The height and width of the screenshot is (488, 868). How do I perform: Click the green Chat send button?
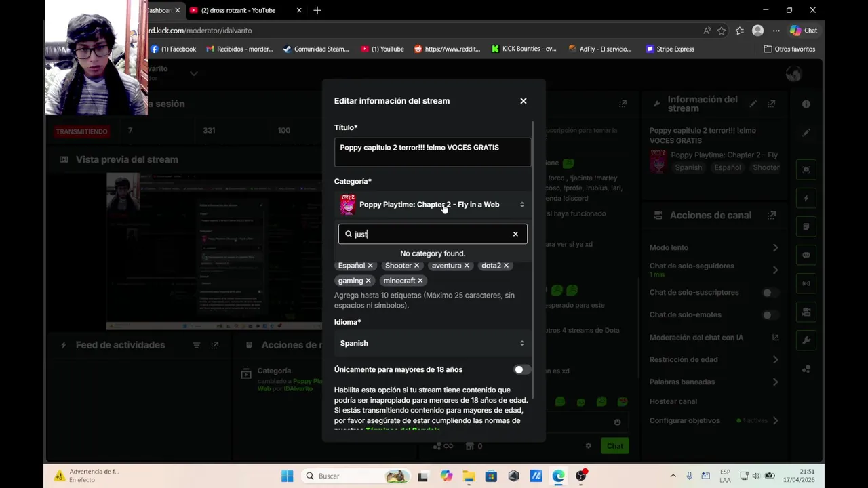(615, 446)
